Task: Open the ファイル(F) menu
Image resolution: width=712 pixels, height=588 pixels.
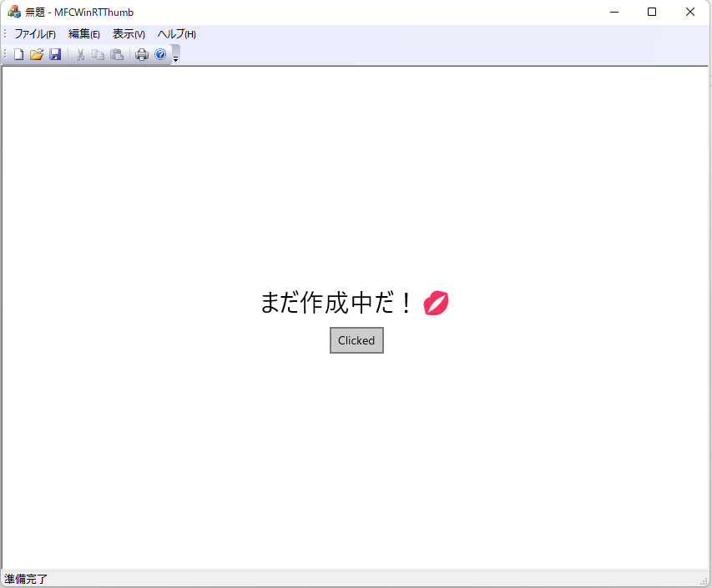Action: click(x=35, y=34)
